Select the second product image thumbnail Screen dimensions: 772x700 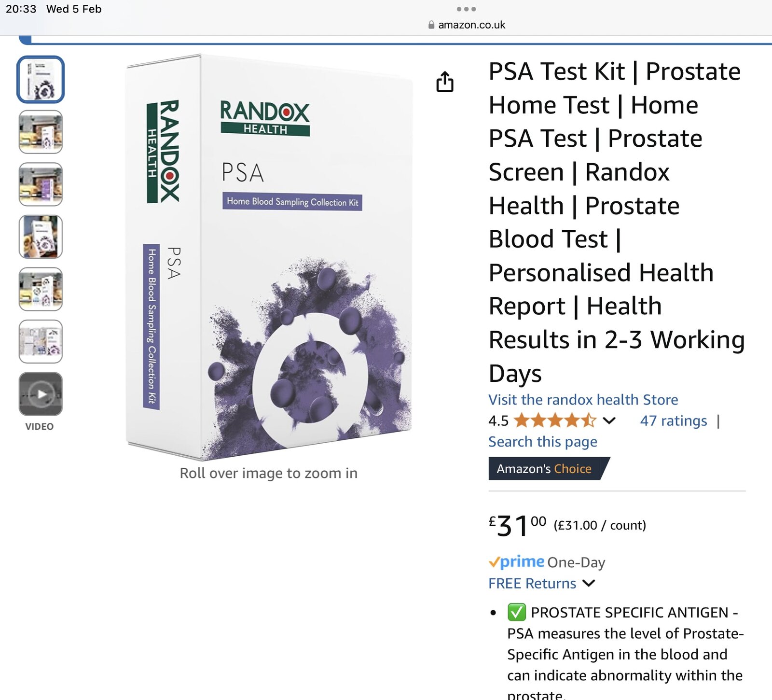pos(41,132)
